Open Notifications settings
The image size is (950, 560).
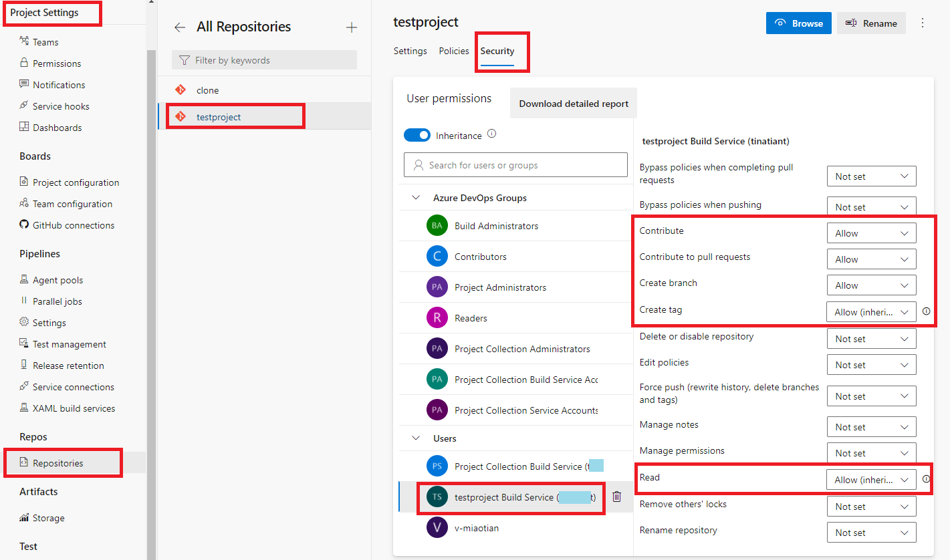click(x=59, y=85)
